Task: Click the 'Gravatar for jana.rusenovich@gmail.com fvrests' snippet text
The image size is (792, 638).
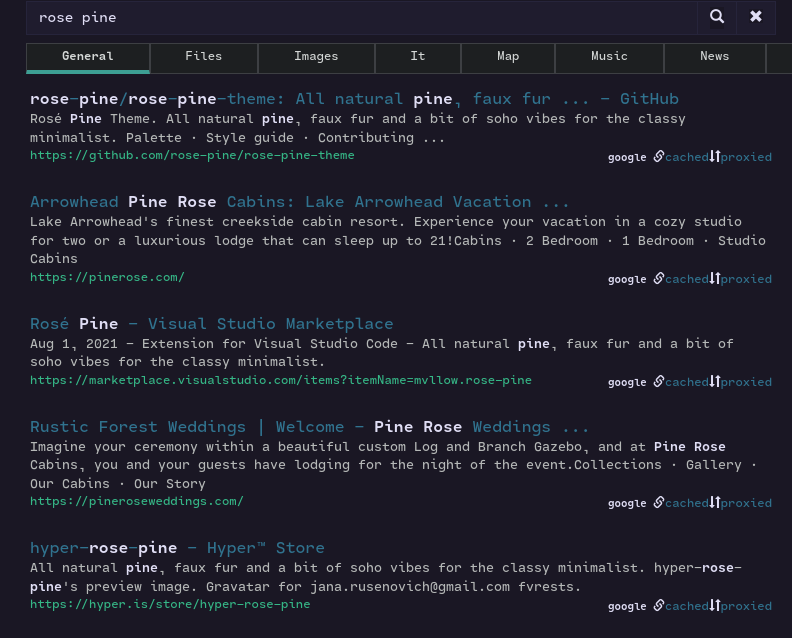Action: (393, 587)
